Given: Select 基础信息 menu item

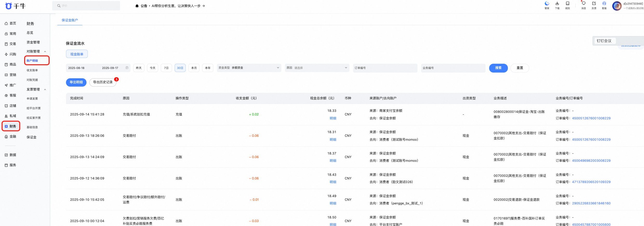Looking at the screenshot, I should click(32, 127).
